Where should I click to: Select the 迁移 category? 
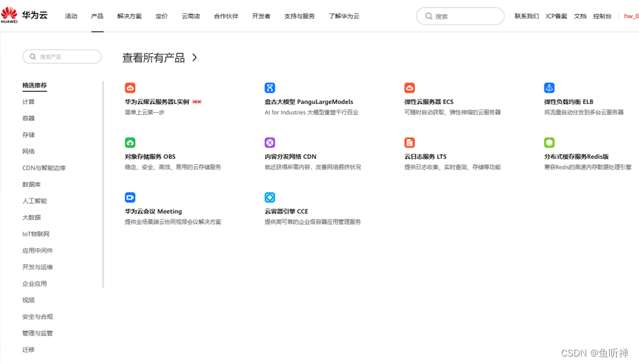[28, 350]
